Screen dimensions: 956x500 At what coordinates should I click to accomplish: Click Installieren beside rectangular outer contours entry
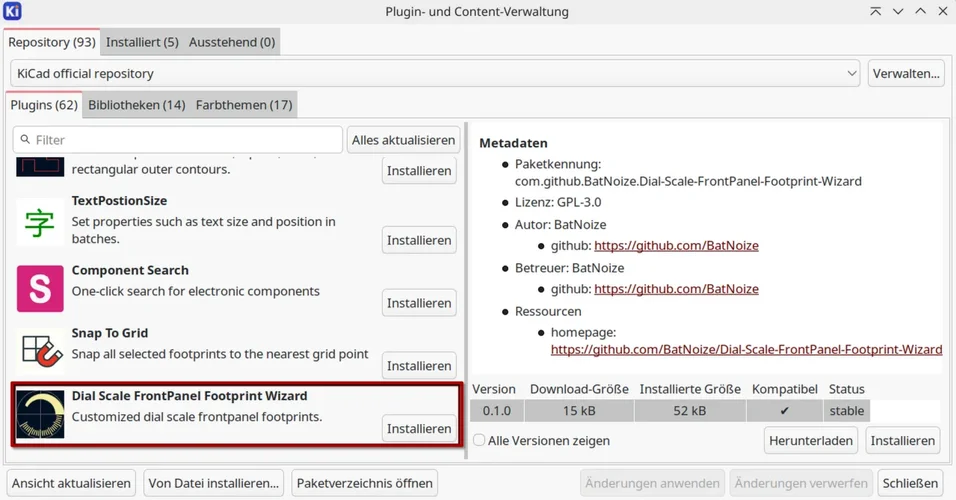pos(419,171)
